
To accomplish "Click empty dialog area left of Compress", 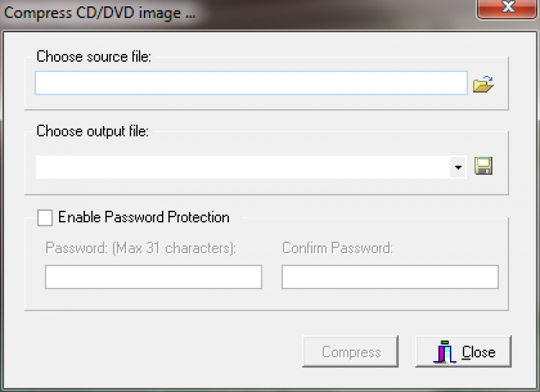I will click(x=158, y=352).
